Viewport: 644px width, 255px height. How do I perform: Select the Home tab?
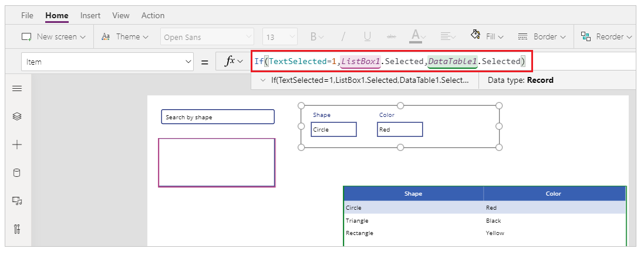pos(57,15)
